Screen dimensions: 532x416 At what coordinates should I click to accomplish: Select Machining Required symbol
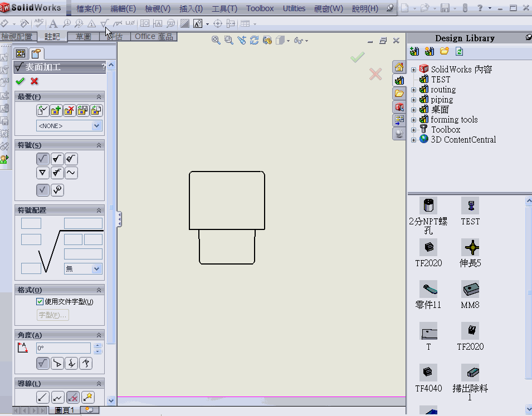(57, 159)
